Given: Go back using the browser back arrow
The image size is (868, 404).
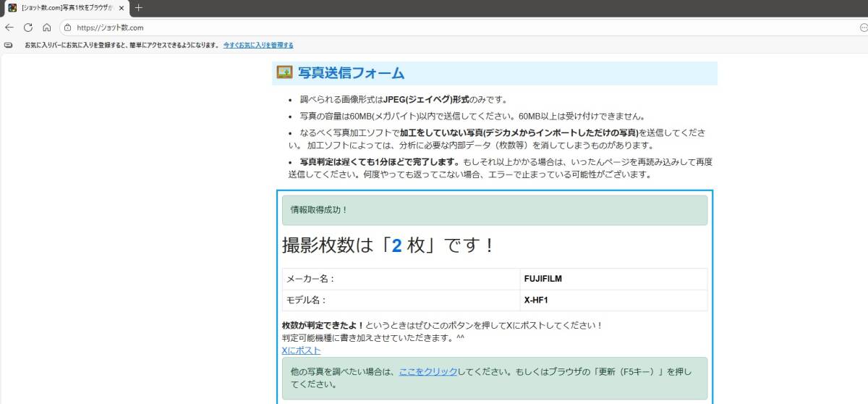Looking at the screenshot, I should point(9,28).
